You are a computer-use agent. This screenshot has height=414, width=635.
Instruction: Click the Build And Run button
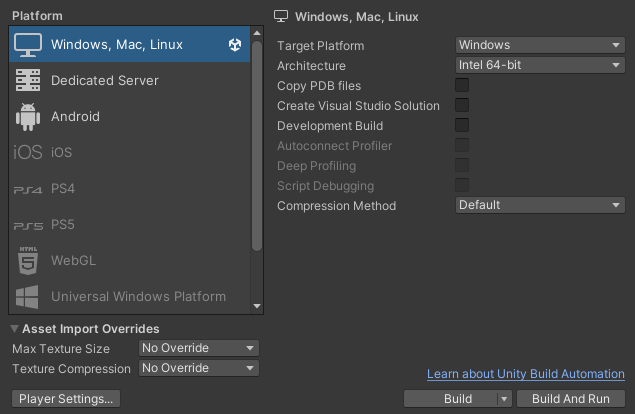click(571, 399)
